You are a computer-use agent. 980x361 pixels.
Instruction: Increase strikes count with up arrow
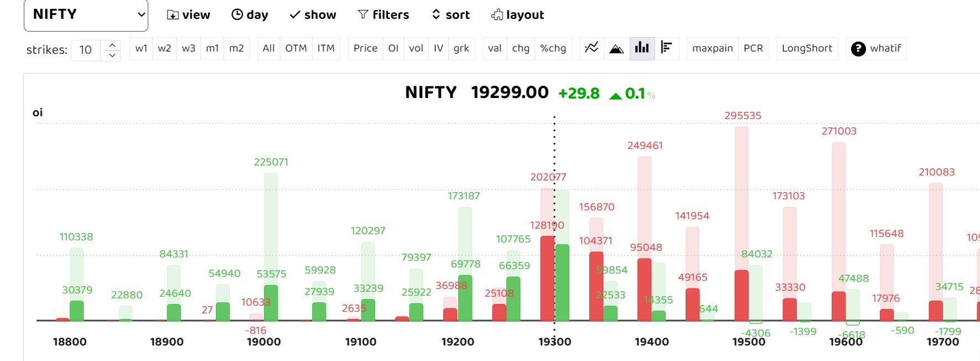[x=112, y=45]
